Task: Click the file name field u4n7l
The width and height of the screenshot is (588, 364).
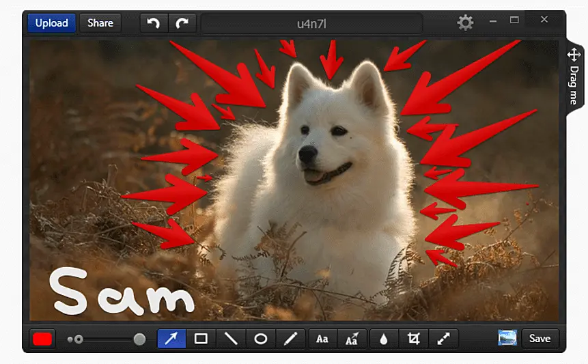Action: click(x=311, y=23)
